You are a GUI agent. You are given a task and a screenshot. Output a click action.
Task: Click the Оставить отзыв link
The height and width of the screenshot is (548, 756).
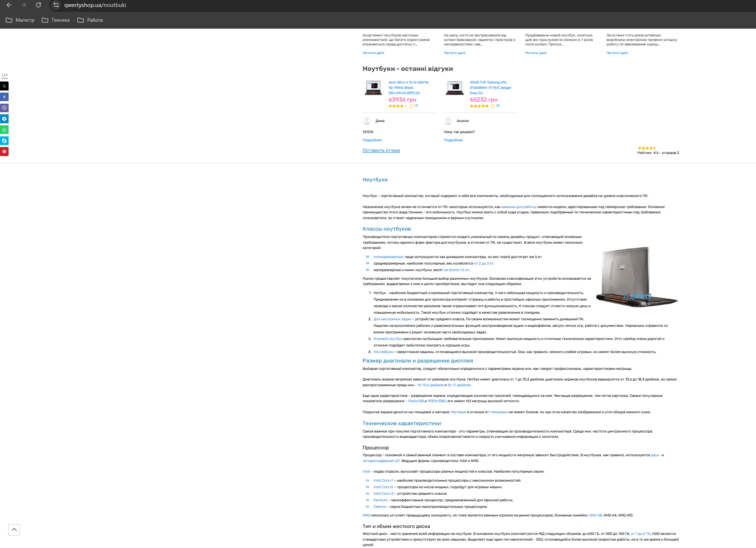pos(381,150)
